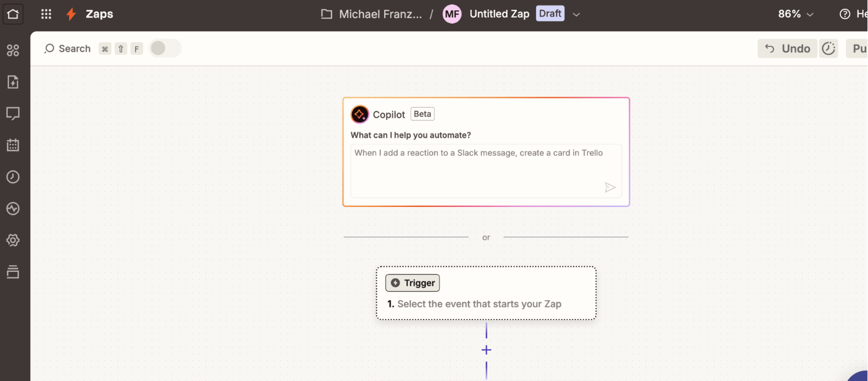Open the apps grid menu

pyautogui.click(x=46, y=14)
